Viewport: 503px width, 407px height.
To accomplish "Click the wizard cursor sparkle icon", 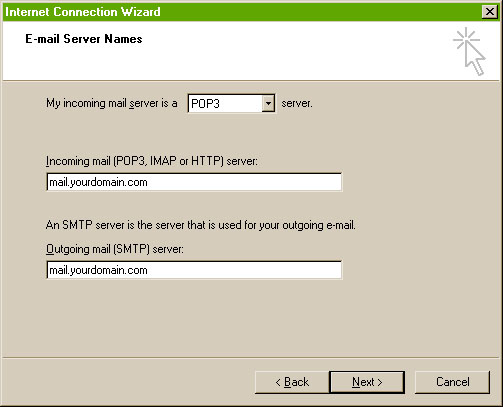I will [469, 52].
